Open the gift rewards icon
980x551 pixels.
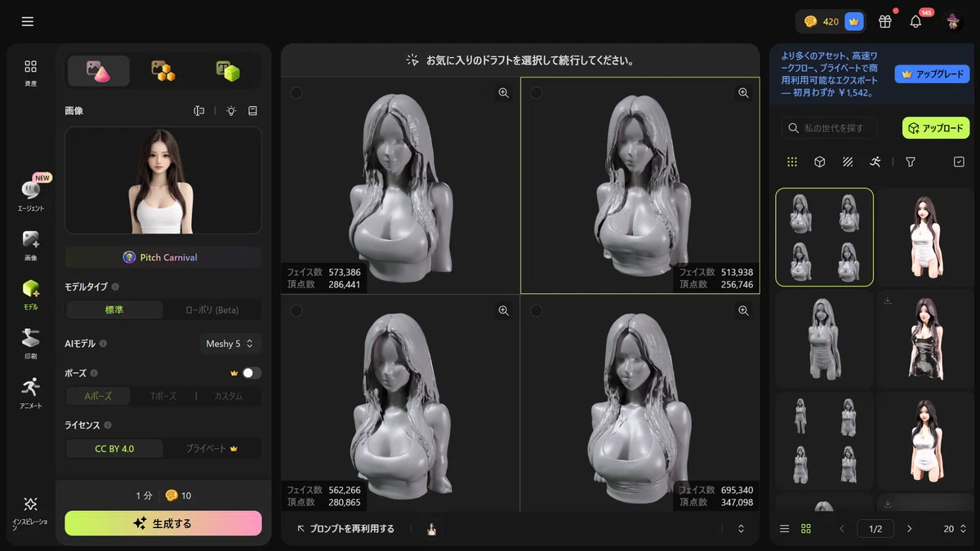point(885,22)
